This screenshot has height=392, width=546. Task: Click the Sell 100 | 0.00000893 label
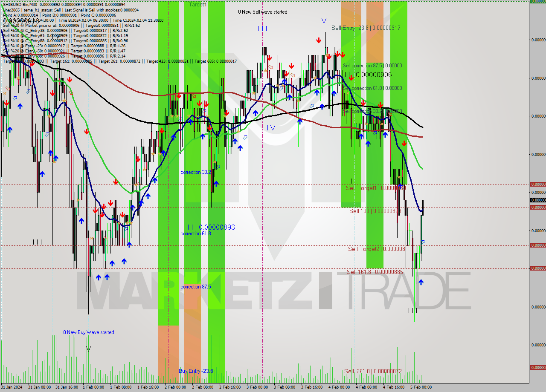tap(375, 211)
